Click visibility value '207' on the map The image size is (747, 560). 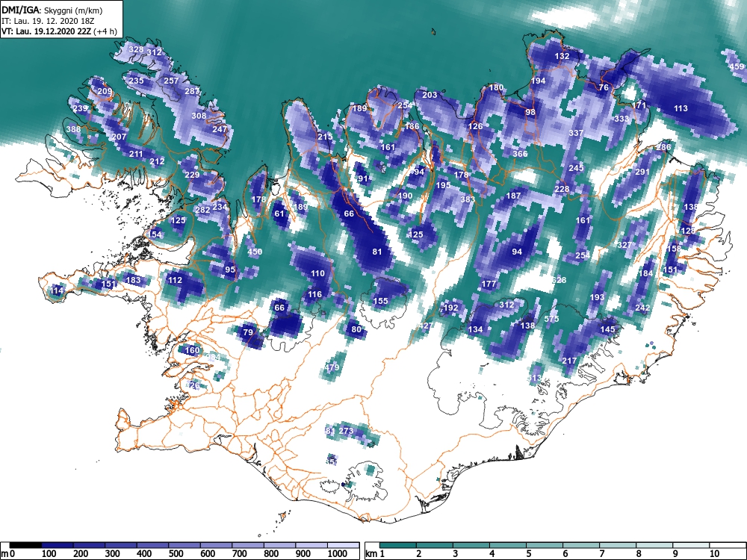coord(119,137)
